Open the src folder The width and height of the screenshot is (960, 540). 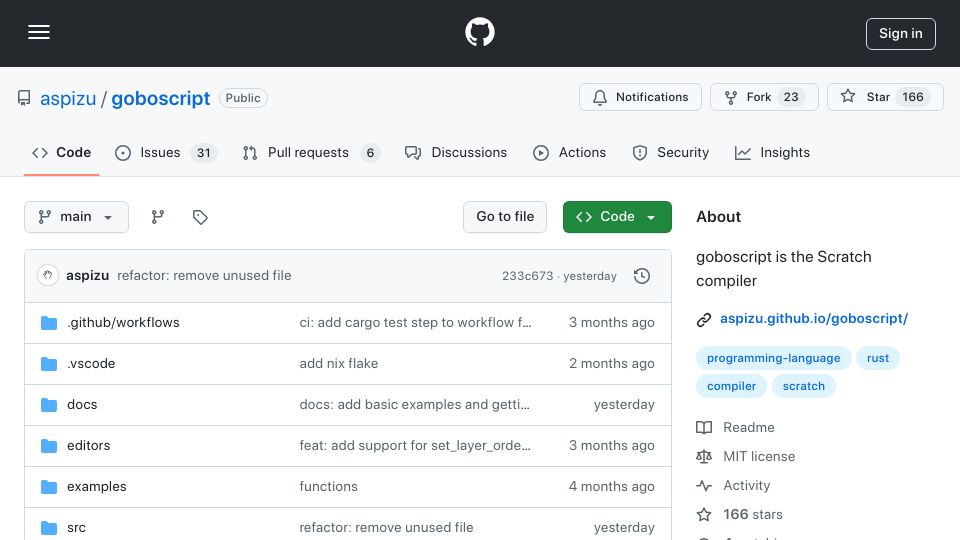coord(77,528)
